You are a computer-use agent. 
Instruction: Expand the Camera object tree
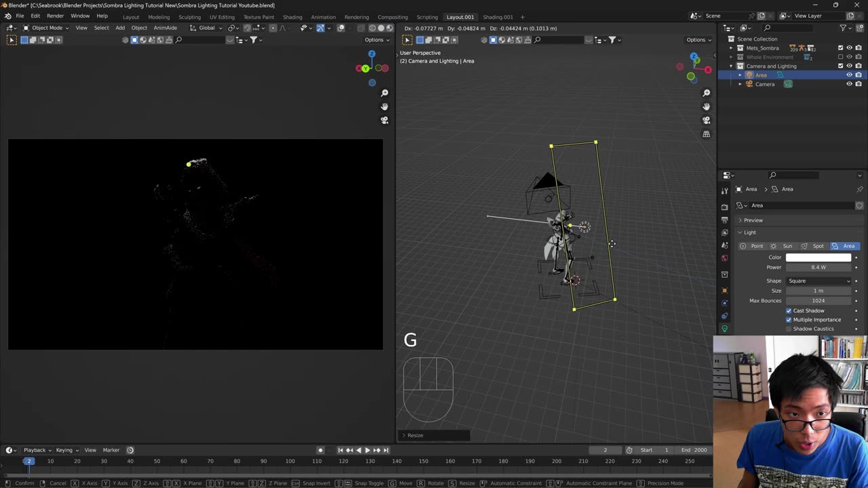(x=740, y=84)
